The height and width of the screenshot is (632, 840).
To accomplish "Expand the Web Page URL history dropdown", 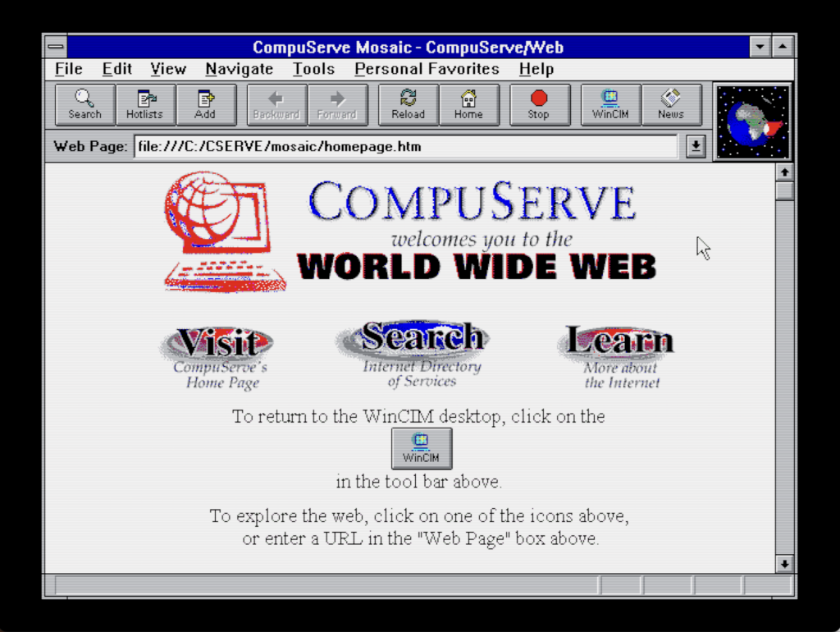I will 696,146.
